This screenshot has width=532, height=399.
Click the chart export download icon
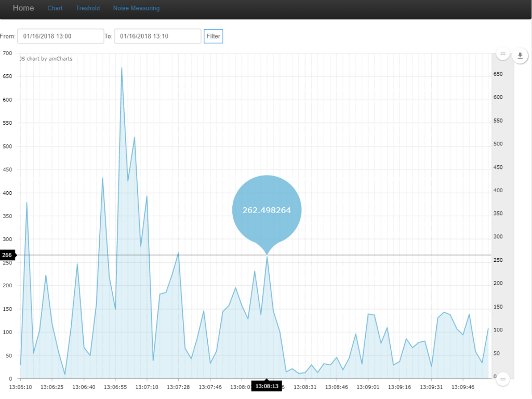tap(520, 56)
